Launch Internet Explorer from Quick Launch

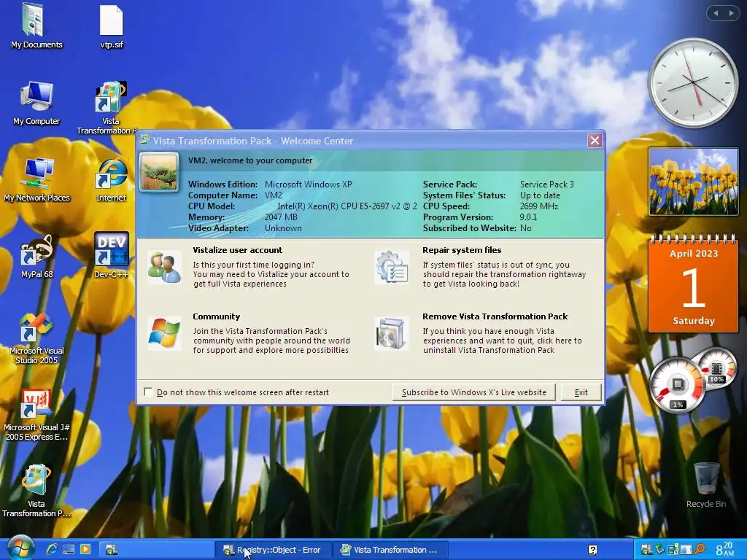tap(52, 550)
